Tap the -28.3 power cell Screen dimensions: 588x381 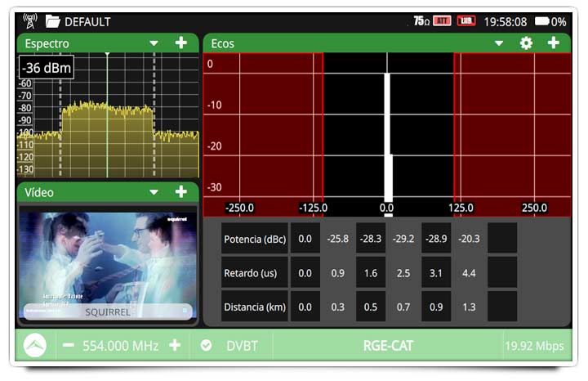[371, 239]
